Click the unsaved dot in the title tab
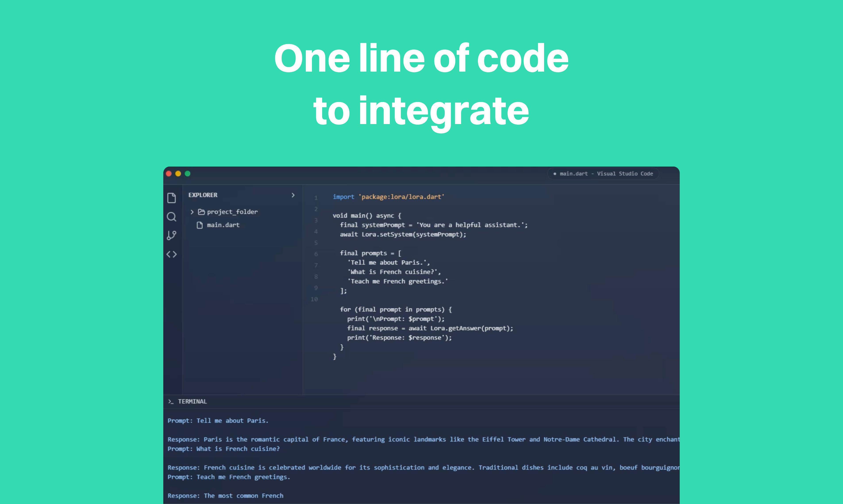The image size is (843, 504). point(555,174)
